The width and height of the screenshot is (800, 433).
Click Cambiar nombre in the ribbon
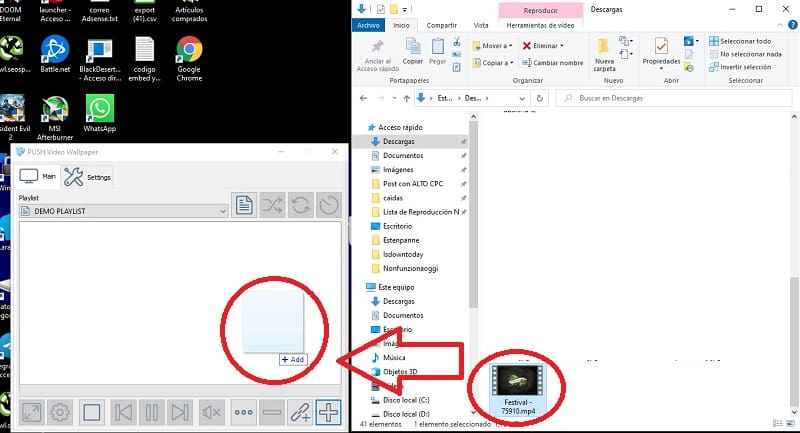[x=553, y=63]
